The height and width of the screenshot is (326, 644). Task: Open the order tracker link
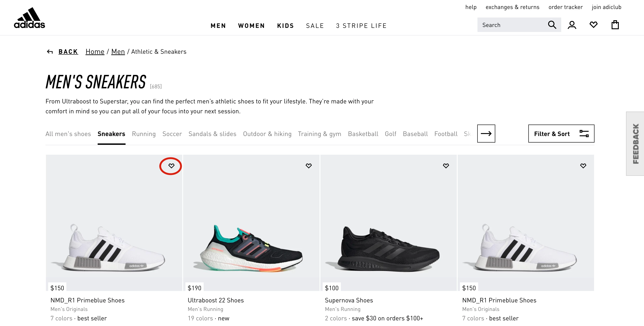point(565,7)
